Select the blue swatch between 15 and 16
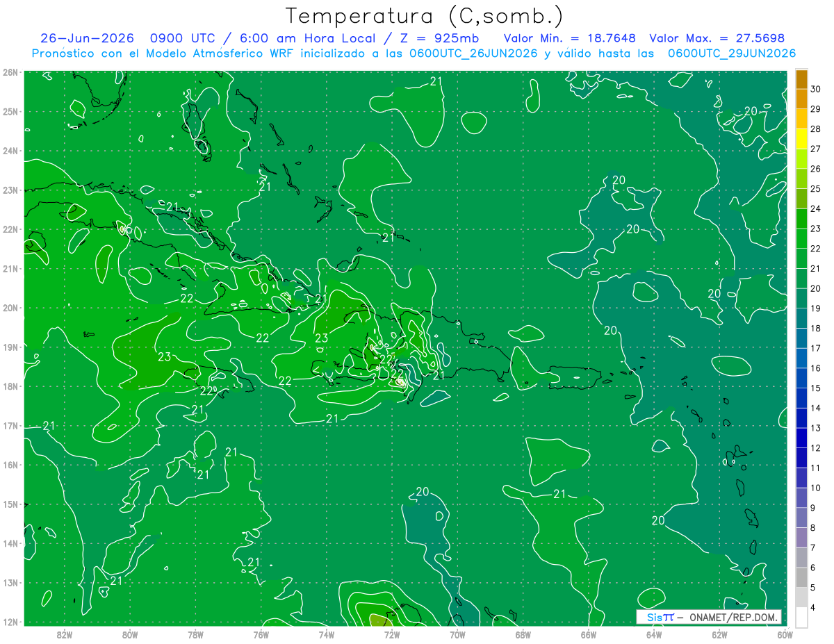Screen dimensions: 834x644 click(801, 378)
